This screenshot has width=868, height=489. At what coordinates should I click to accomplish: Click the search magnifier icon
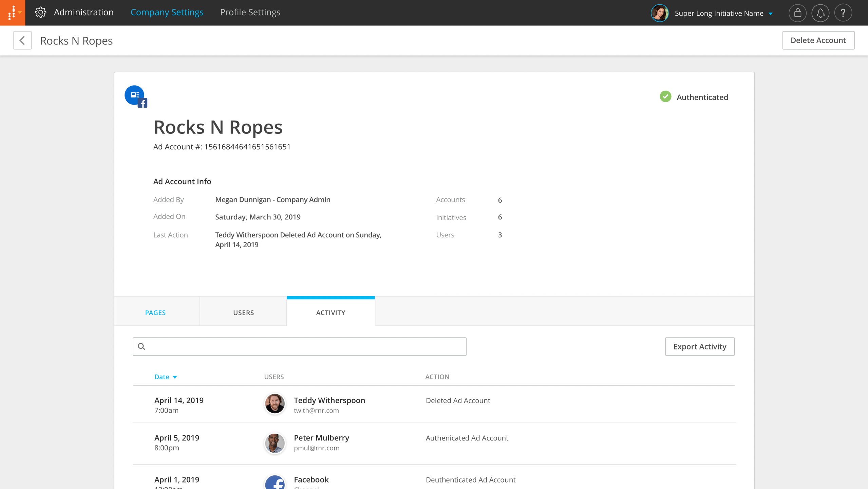141,346
